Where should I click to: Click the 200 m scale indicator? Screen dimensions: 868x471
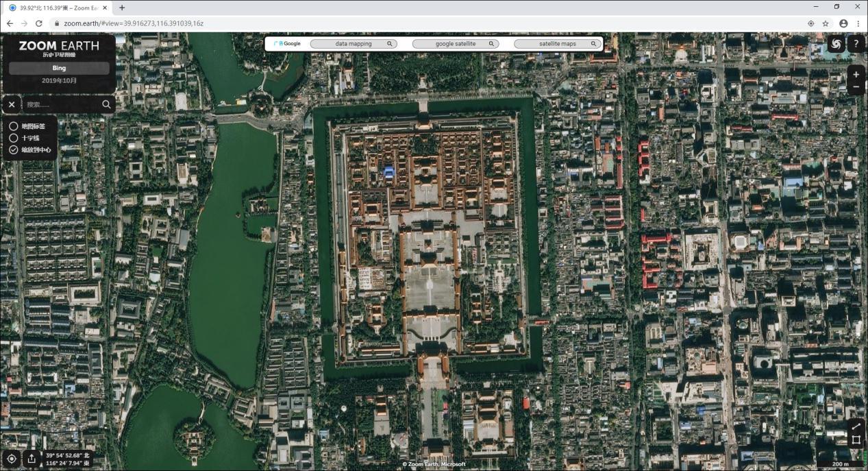coord(839,464)
